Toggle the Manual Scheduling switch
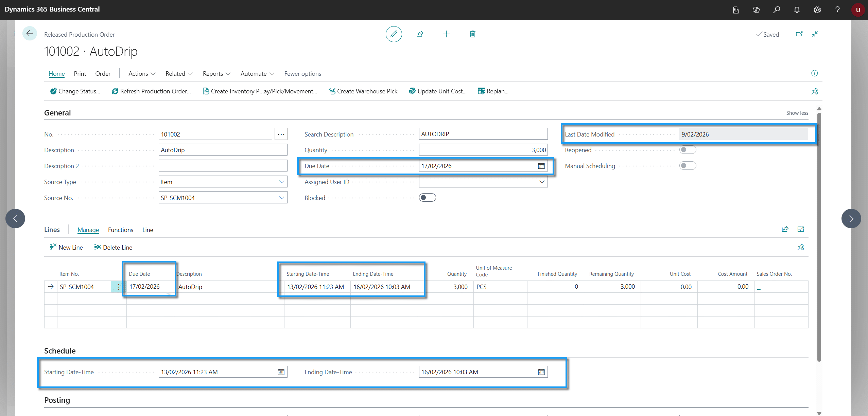The width and height of the screenshot is (868, 416). pyautogui.click(x=688, y=166)
